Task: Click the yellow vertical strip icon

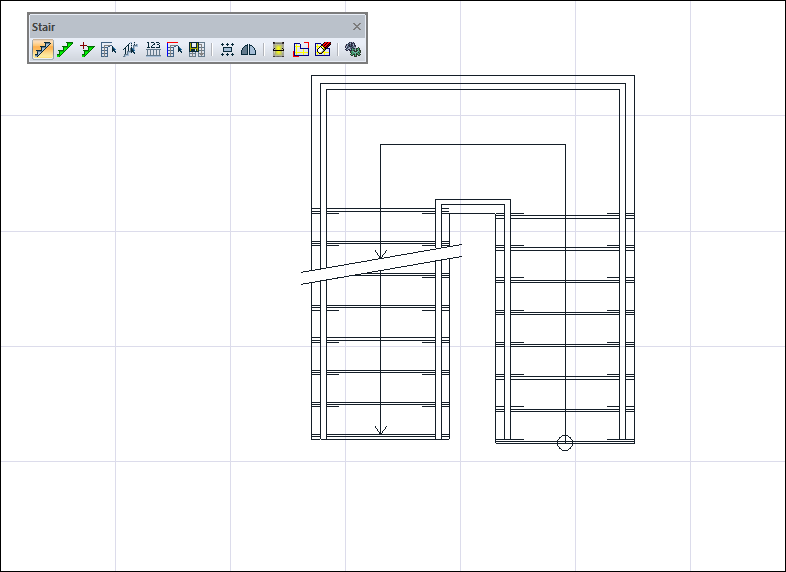Action: coord(279,49)
